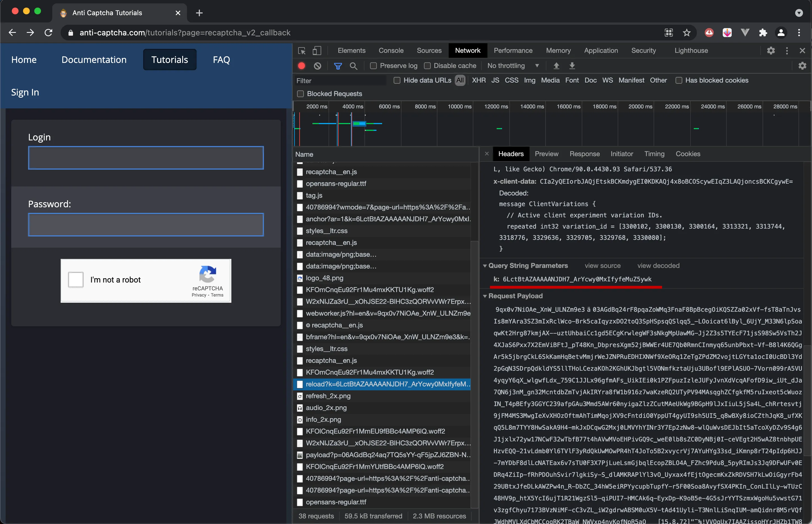
Task: Open the Chrome extensions puzzle icon
Action: coord(763,33)
